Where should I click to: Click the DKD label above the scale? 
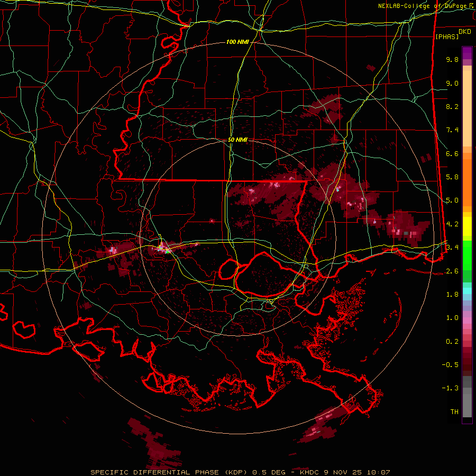[465, 32]
